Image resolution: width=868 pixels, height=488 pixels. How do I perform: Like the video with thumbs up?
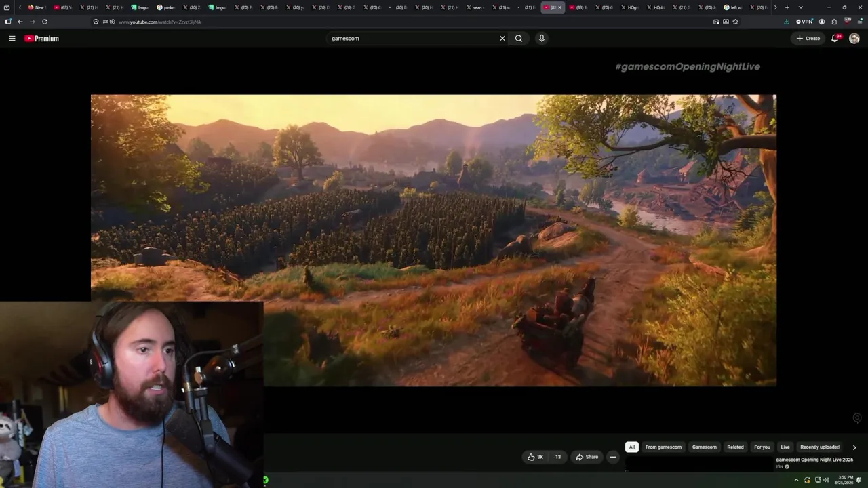(535, 457)
